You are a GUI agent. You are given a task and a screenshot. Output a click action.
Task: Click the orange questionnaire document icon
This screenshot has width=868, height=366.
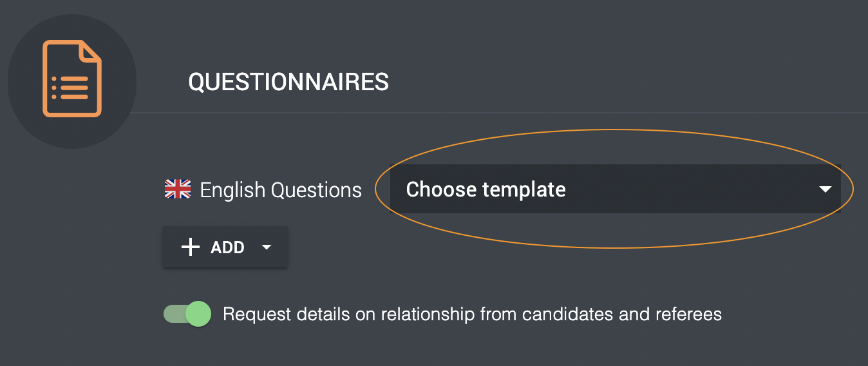72,79
